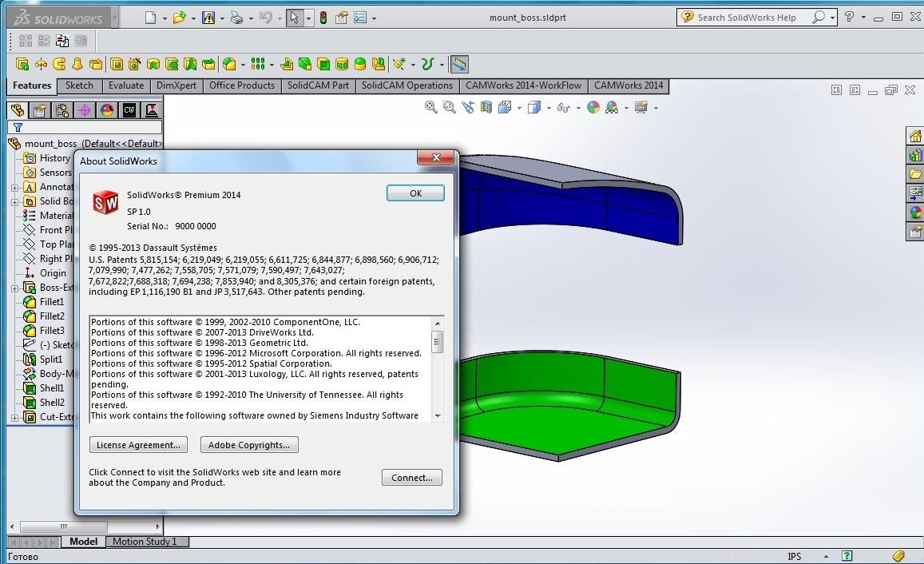Click Zoom to Fit in view toolbar
924x564 pixels.
(x=430, y=107)
